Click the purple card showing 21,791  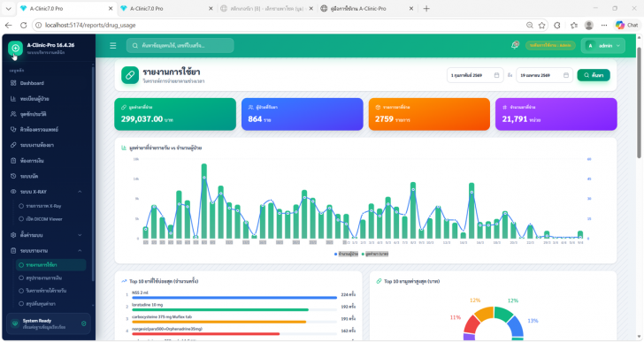tap(556, 114)
